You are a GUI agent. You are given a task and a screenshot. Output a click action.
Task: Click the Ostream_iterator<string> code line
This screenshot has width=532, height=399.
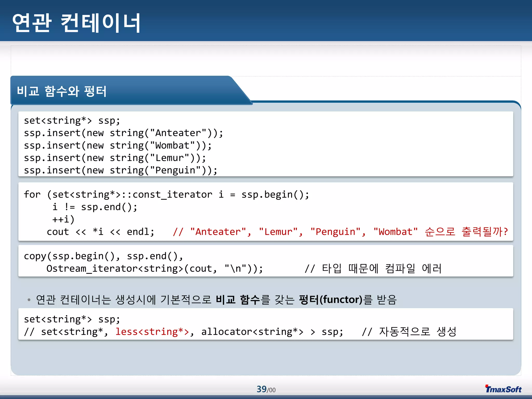point(155,269)
